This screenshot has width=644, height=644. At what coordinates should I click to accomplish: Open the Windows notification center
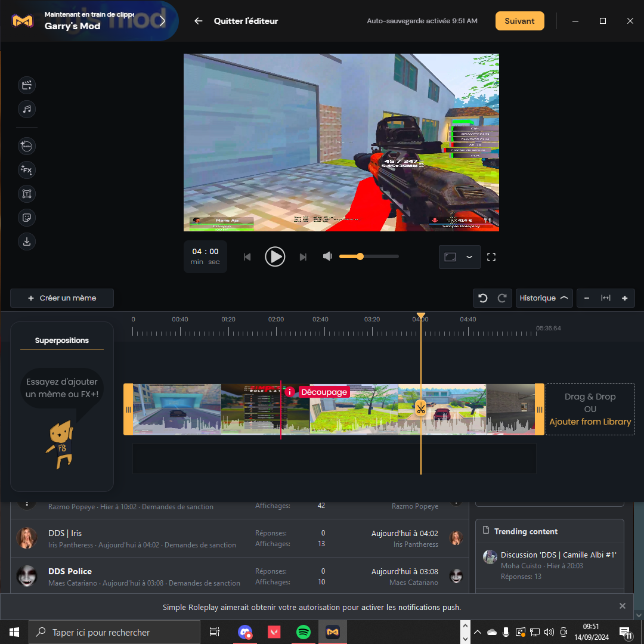(x=625, y=633)
